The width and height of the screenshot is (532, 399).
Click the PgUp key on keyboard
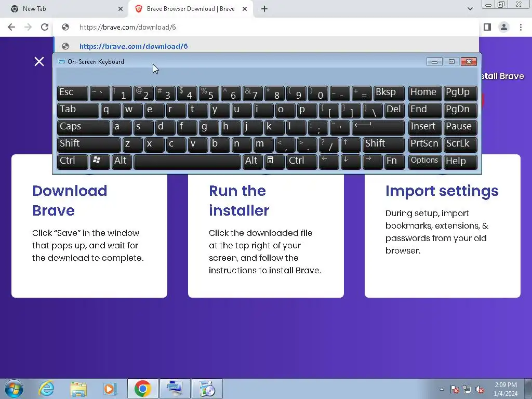click(460, 93)
